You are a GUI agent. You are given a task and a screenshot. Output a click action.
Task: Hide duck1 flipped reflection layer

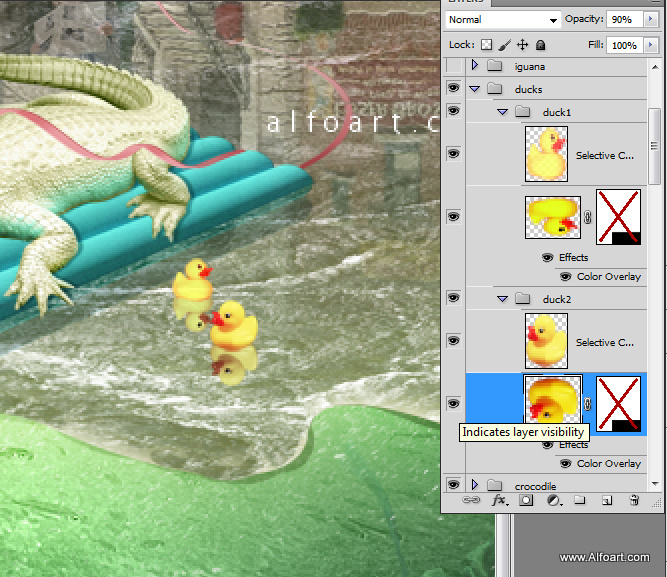(453, 217)
